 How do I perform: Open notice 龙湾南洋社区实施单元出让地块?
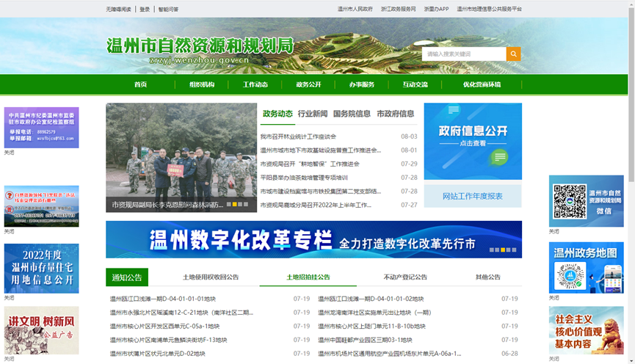click(x=374, y=313)
